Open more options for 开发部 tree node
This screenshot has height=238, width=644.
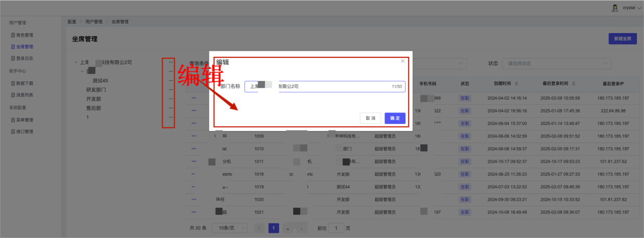tap(171, 98)
